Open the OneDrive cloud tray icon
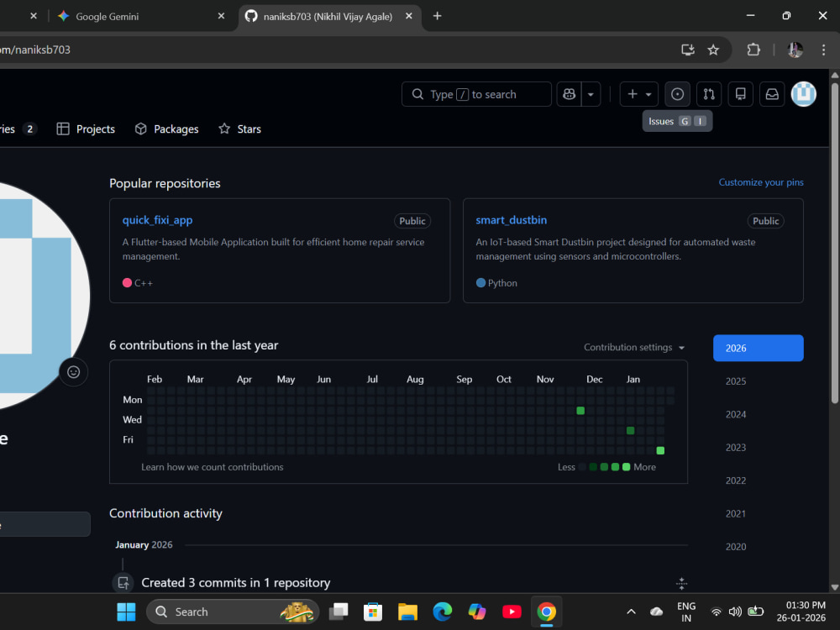Screen dimensions: 840x630 (x=656, y=612)
